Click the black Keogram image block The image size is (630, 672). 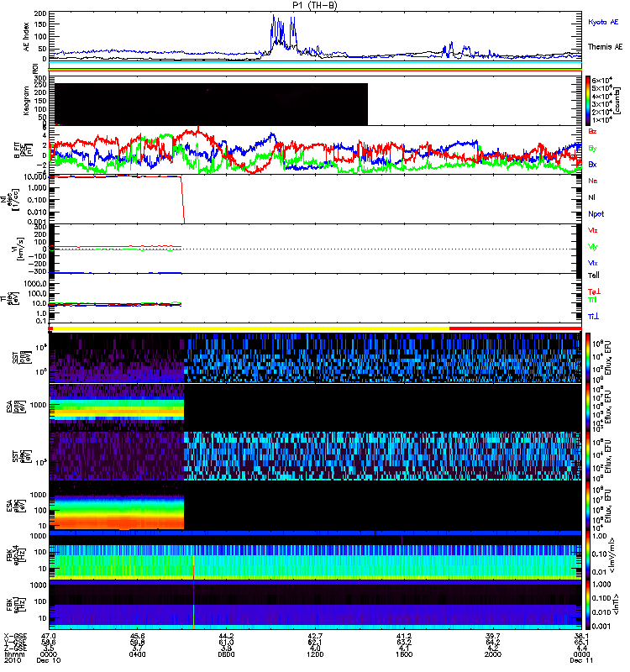coord(211,104)
